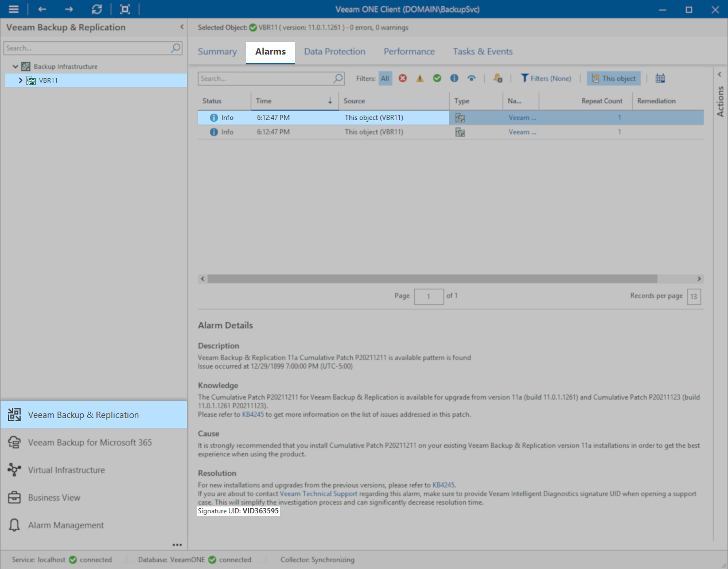This screenshot has height=569, width=728.
Task: Open the calendar time range icon
Action: [x=660, y=78]
